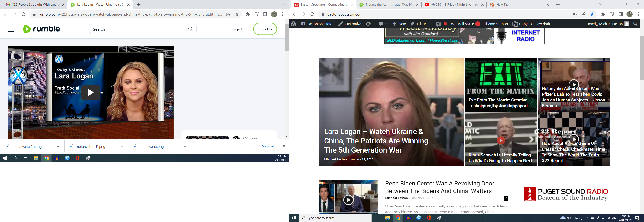Show hidden system tray icons
The height and width of the screenshot is (222, 644).
(588, 218)
